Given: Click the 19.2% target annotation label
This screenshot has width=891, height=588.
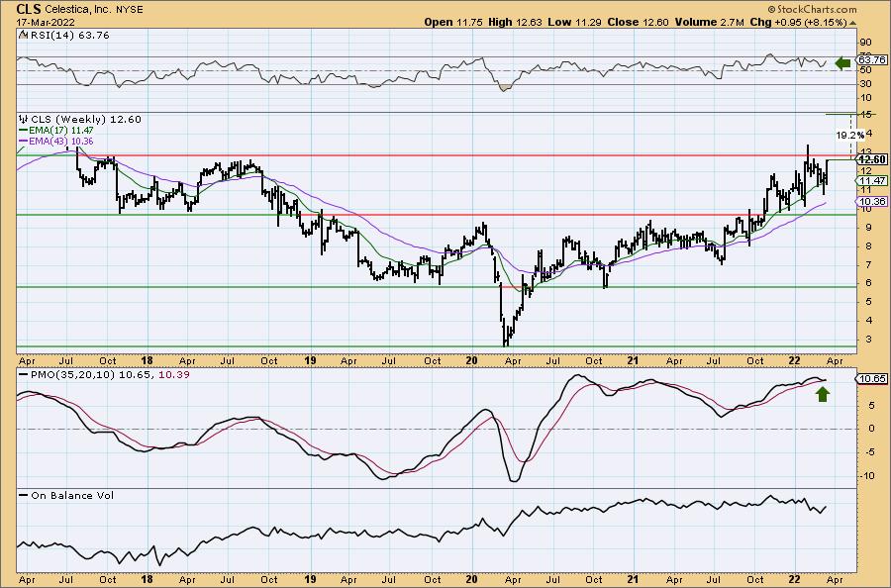Looking at the screenshot, I should [850, 136].
